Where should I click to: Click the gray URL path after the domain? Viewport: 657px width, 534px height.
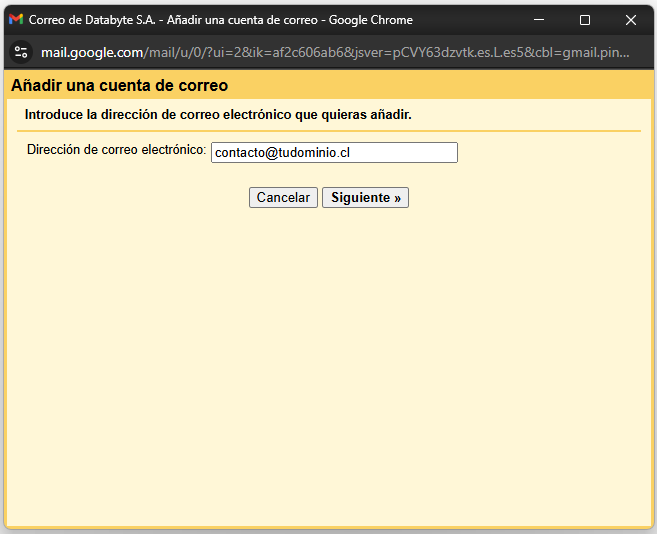pos(386,52)
